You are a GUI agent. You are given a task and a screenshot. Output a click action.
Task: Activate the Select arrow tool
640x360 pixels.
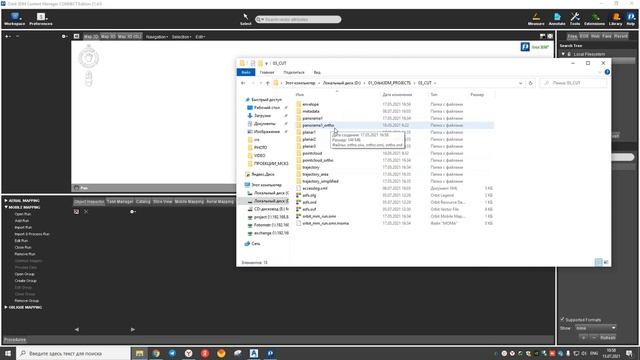[x=246, y=19]
